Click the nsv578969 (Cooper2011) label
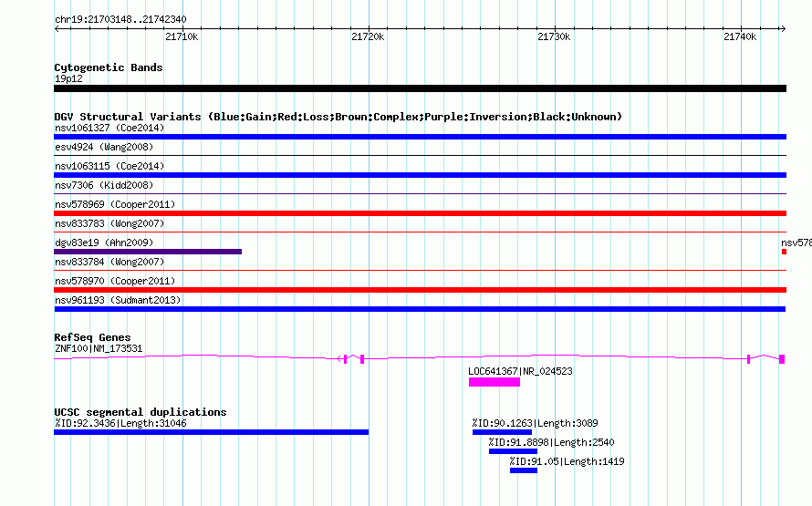The width and height of the screenshot is (812, 506). point(115,204)
